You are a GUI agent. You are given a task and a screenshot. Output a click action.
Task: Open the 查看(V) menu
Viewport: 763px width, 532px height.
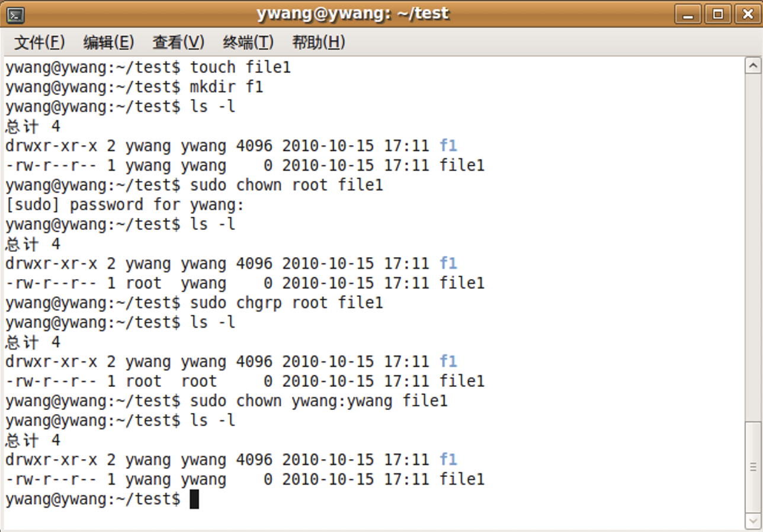click(x=178, y=43)
